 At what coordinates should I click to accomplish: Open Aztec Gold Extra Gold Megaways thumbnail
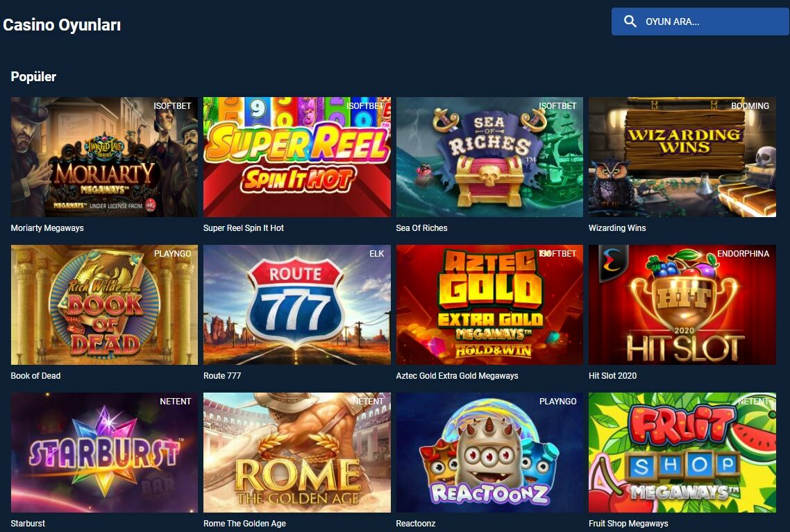pyautogui.click(x=489, y=305)
